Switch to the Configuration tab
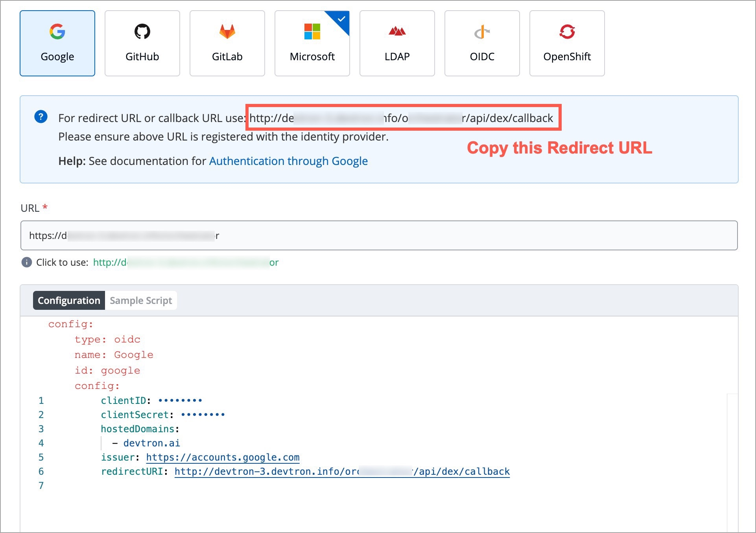756x533 pixels. (69, 300)
